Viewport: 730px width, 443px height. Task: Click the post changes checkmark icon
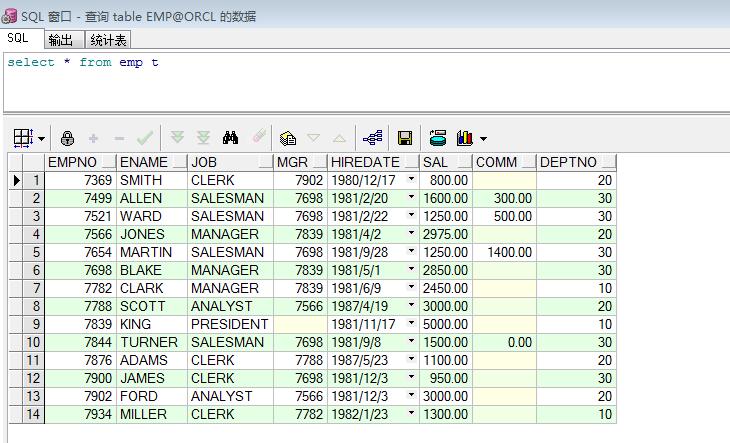(145, 138)
